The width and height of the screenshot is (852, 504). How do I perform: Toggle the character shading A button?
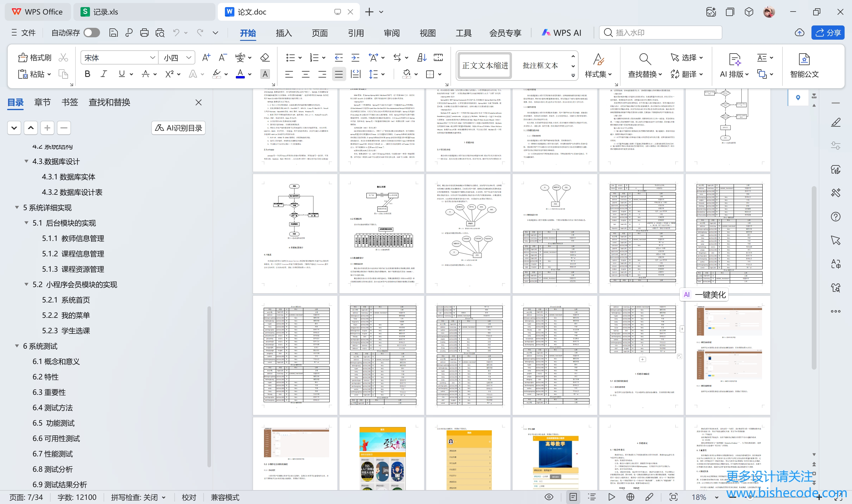tap(265, 74)
